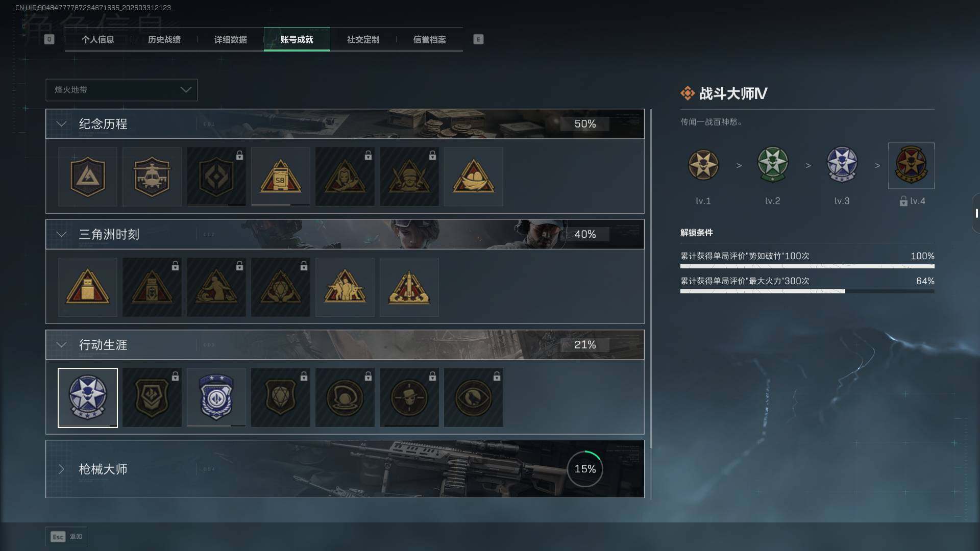
Task: Select the soldiers group triangle badge
Action: point(345,287)
